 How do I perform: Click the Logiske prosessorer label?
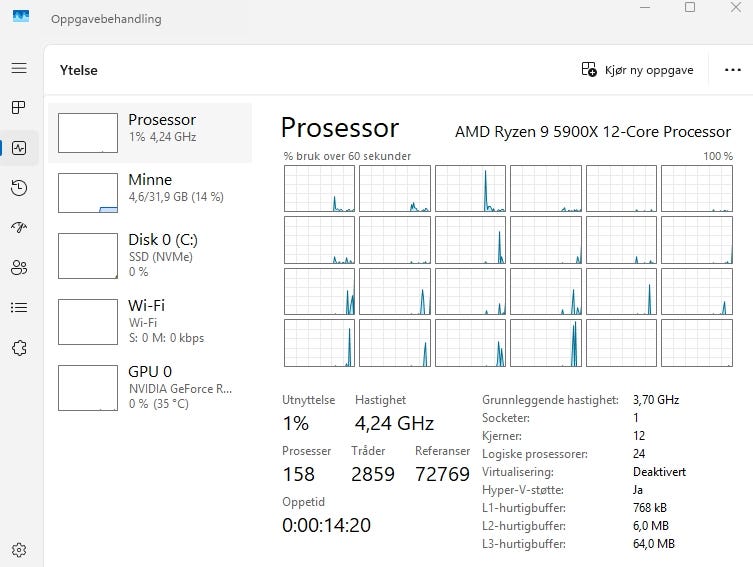click(x=534, y=454)
